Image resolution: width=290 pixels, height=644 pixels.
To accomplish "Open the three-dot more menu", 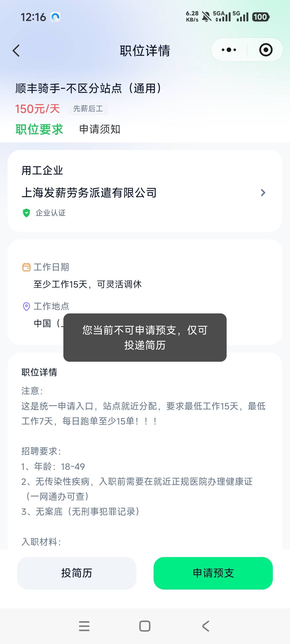I will 229,50.
